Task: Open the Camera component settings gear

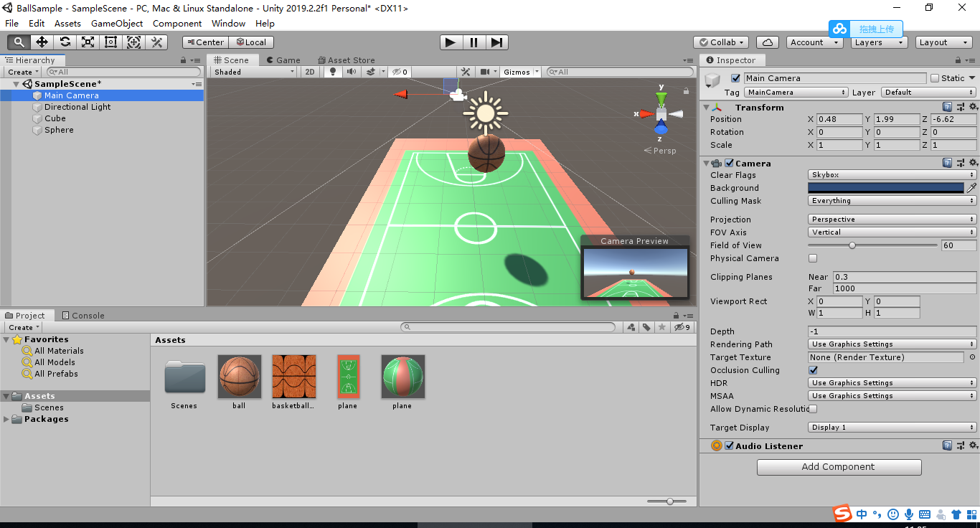Action: pyautogui.click(x=974, y=163)
